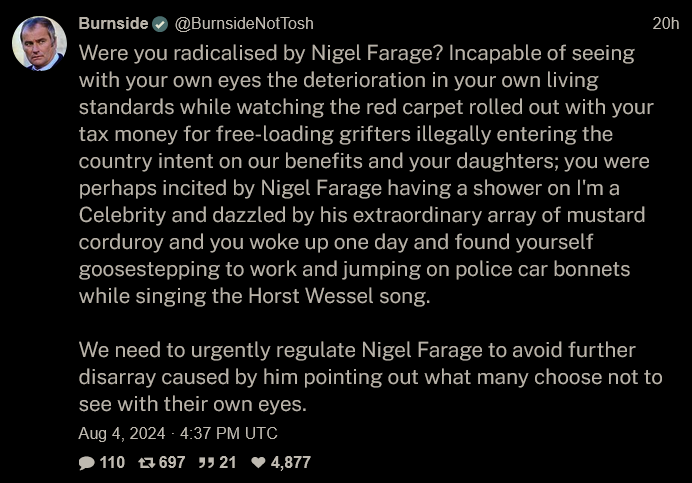Click the 4:37 PM UTC time
Image resolution: width=692 pixels, height=483 pixels.
point(229,433)
